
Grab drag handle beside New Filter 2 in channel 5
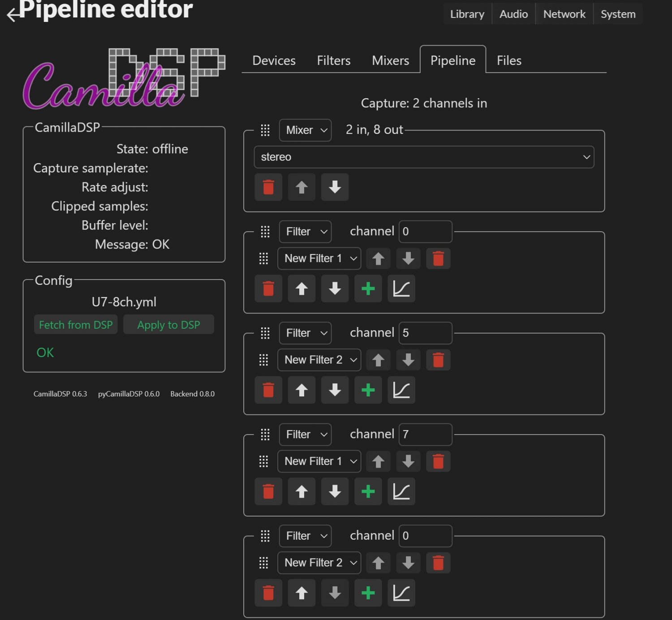[263, 360]
